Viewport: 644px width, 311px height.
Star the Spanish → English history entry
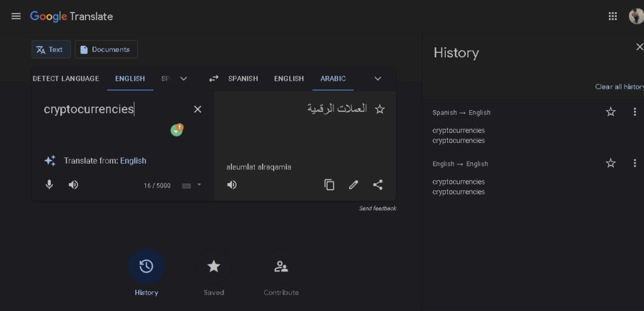(611, 112)
